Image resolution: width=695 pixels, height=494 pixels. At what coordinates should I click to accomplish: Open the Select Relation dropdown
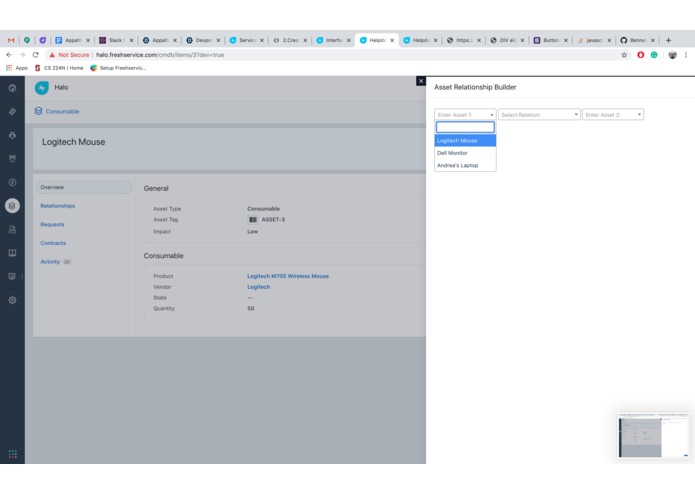pos(539,114)
